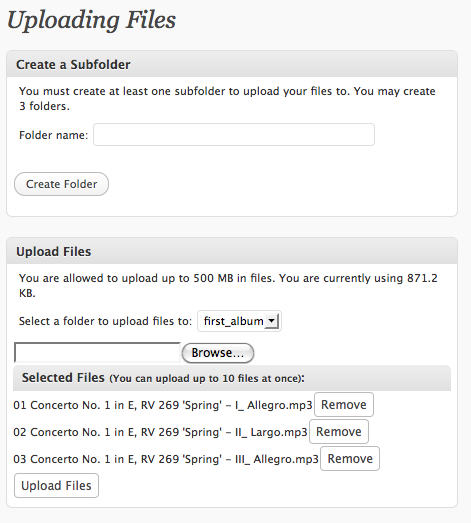The image size is (471, 523).
Task: Click the Folder name: label
Action: (53, 135)
